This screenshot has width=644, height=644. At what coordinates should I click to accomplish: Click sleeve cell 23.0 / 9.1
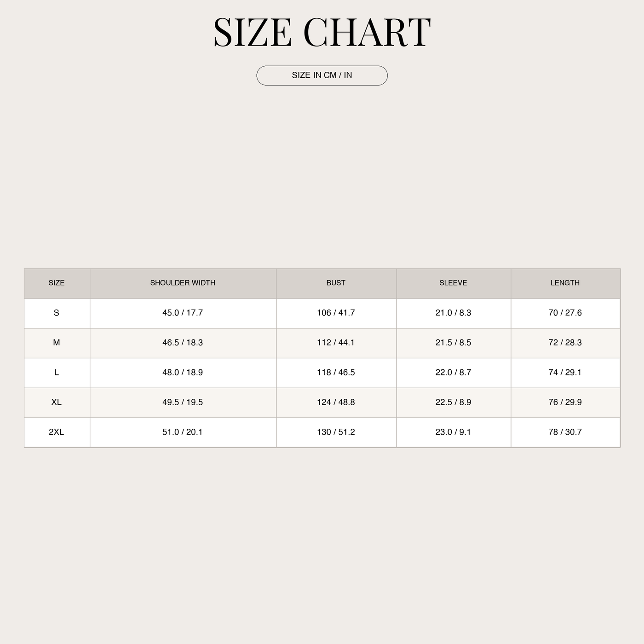[453, 432]
